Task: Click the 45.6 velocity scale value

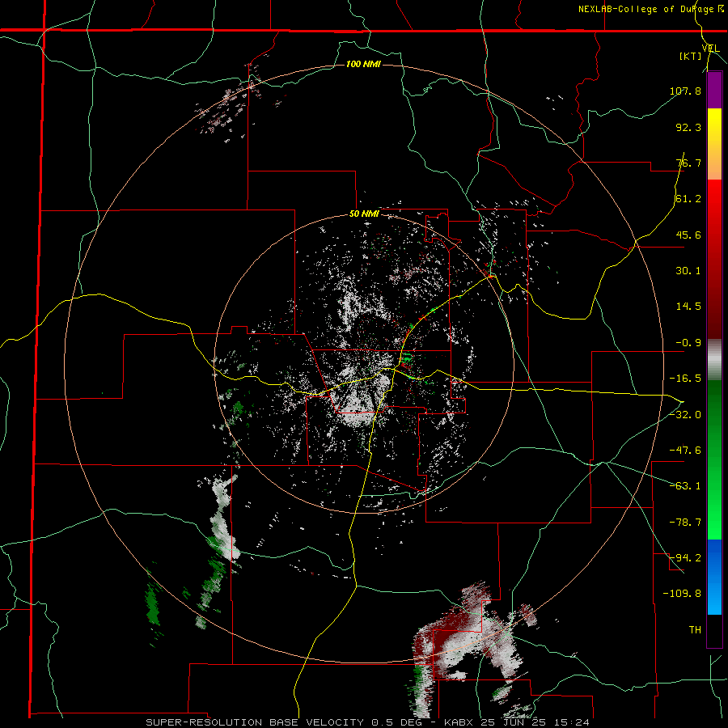Action: (x=688, y=235)
